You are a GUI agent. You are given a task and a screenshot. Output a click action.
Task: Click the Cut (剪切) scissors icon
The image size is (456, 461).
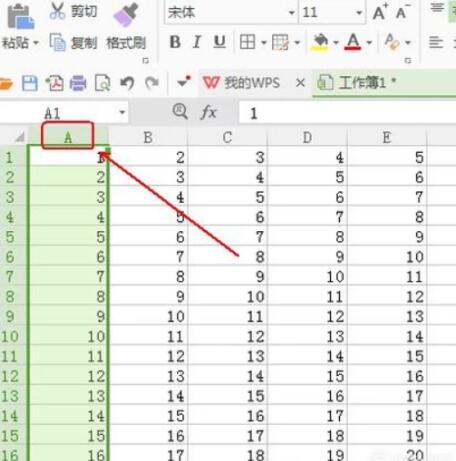click(57, 11)
